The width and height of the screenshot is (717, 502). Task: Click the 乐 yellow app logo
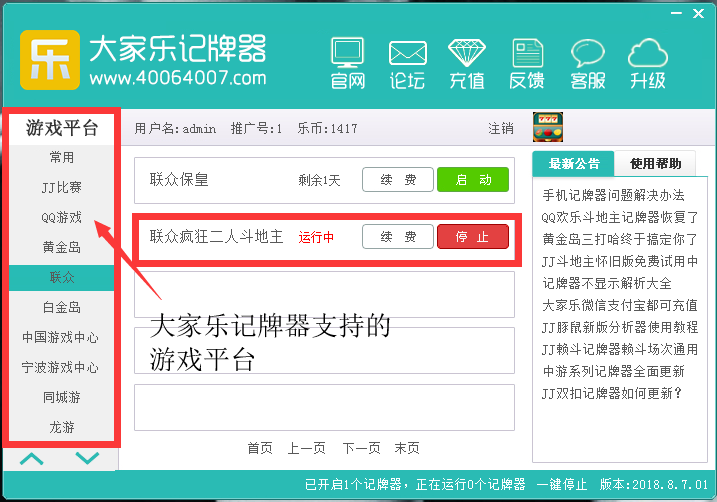point(50,60)
